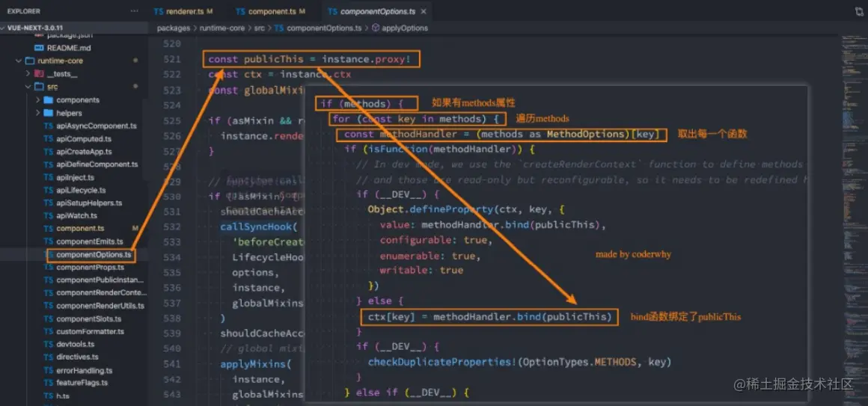Click TS icon of directives.ts
868x406 pixels.
click(48, 357)
